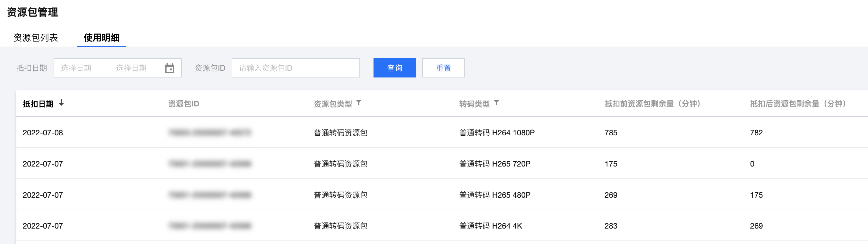Click the end date 选择日期 field

point(131,68)
